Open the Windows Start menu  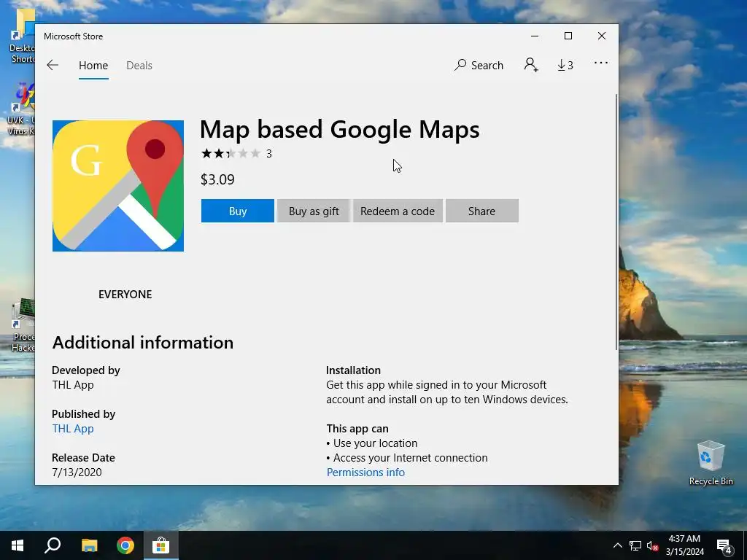click(18, 545)
